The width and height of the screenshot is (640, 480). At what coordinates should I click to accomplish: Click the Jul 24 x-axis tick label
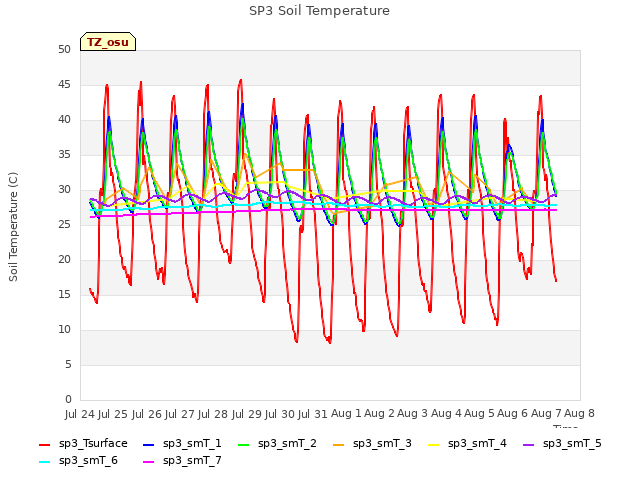(80, 414)
